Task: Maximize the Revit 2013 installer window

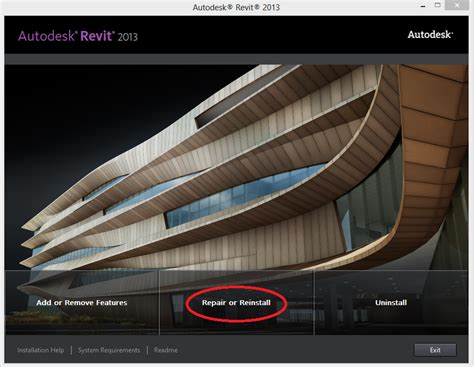Action: point(438,5)
